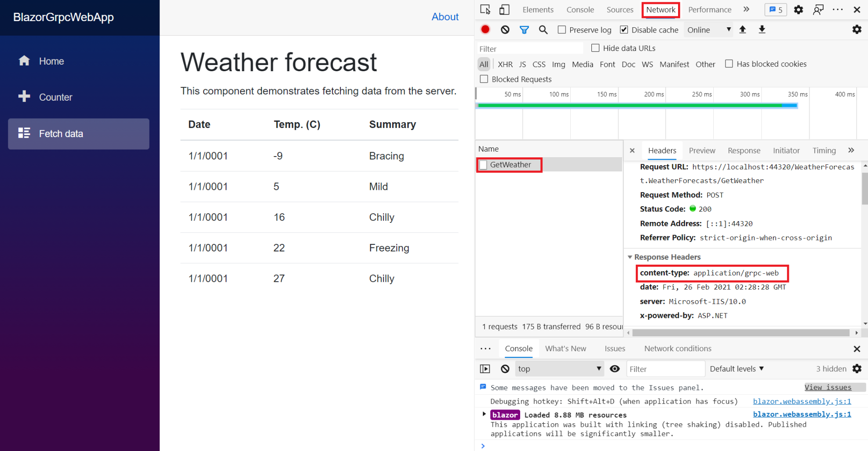Open Counter page from sidebar
The height and width of the screenshot is (451, 868).
tap(55, 97)
